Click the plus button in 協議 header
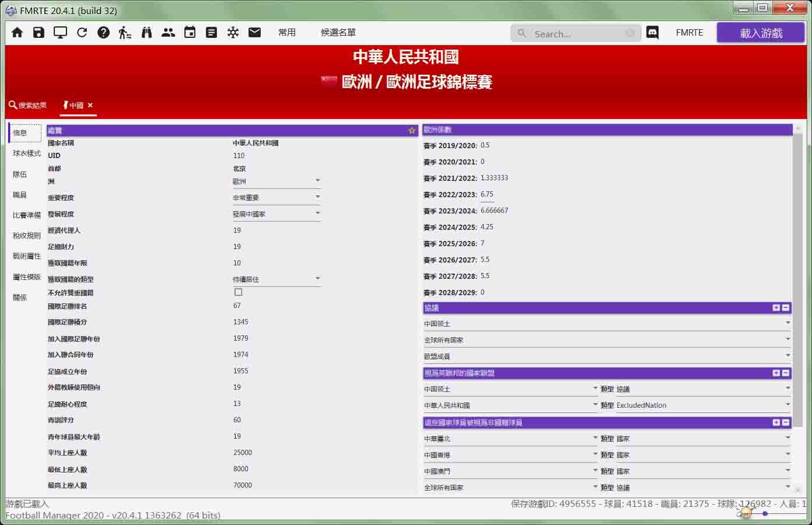The image size is (812, 525). pyautogui.click(x=776, y=307)
